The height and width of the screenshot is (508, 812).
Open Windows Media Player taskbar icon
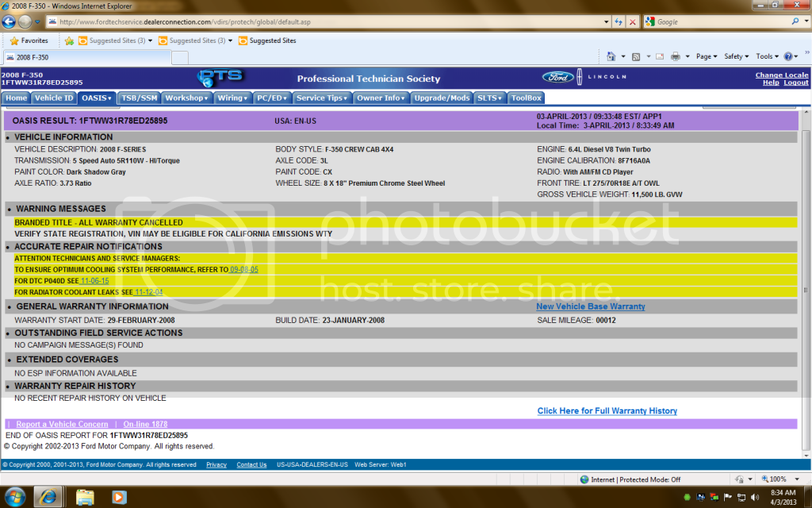coord(119,498)
